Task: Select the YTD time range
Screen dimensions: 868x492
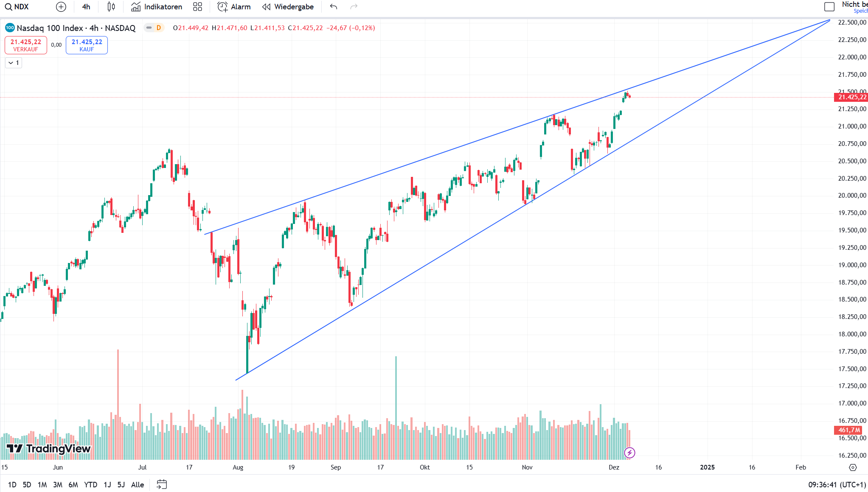Action: coord(90,484)
